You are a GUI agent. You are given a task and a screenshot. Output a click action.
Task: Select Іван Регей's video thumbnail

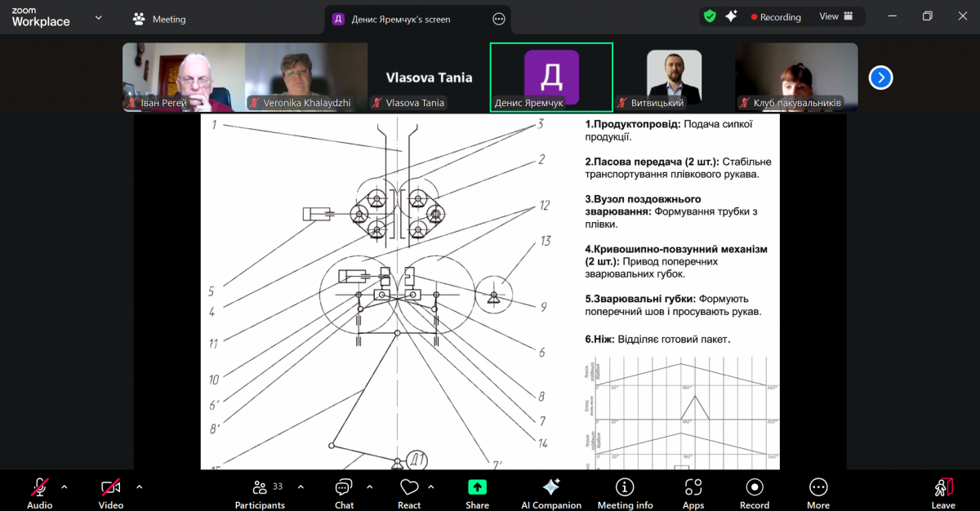point(184,77)
